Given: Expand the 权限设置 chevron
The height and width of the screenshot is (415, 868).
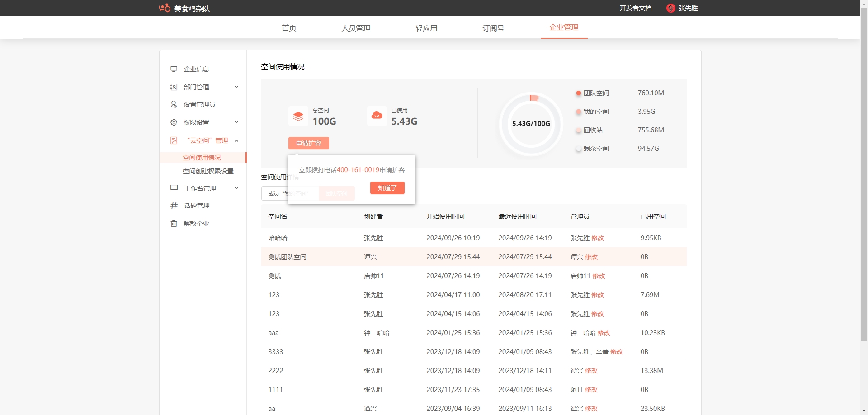Looking at the screenshot, I should [236, 122].
